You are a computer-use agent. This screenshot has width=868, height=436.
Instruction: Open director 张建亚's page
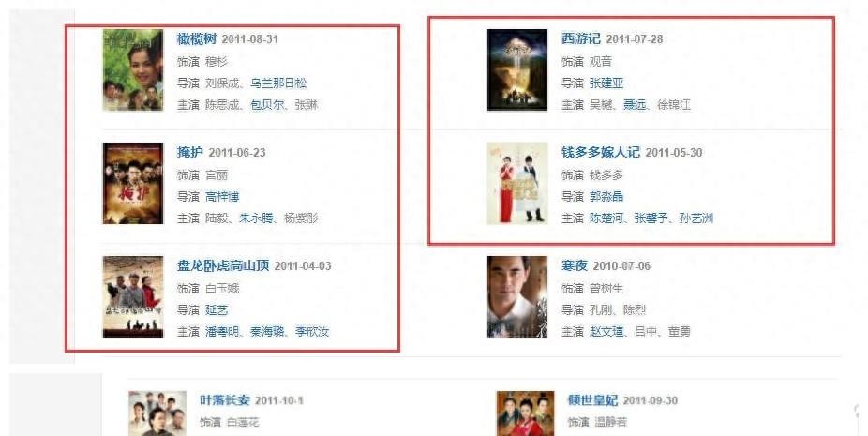click(606, 83)
